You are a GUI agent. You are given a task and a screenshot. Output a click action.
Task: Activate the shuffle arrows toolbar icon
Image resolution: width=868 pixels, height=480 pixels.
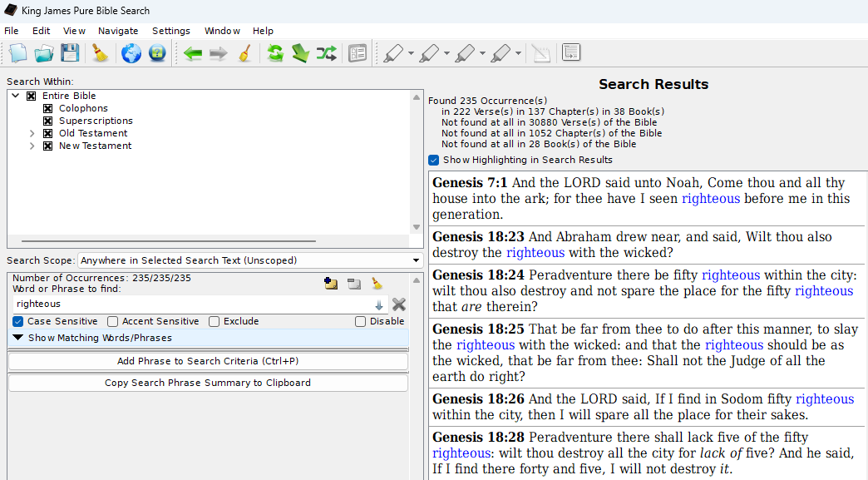point(326,53)
